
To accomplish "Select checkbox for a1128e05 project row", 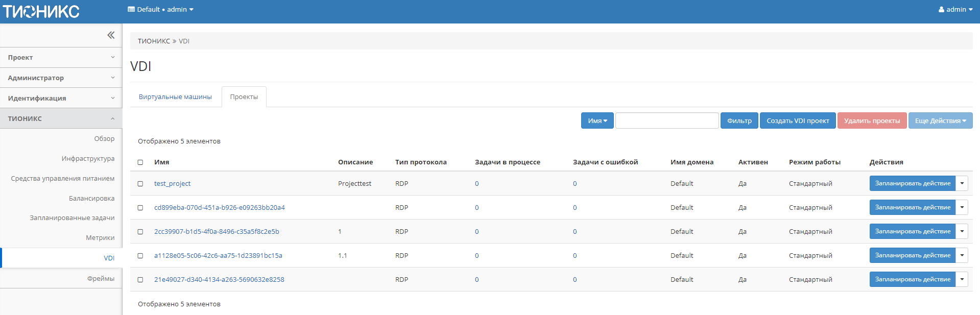I will click(140, 256).
